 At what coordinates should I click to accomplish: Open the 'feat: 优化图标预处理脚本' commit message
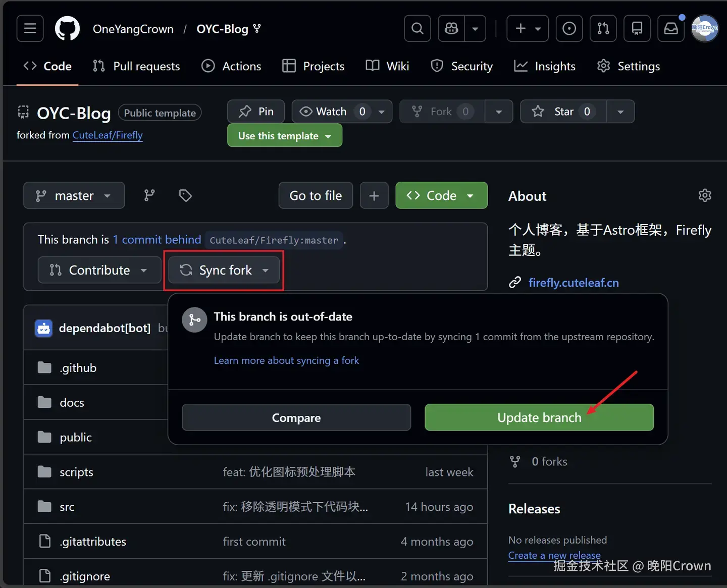coord(289,472)
